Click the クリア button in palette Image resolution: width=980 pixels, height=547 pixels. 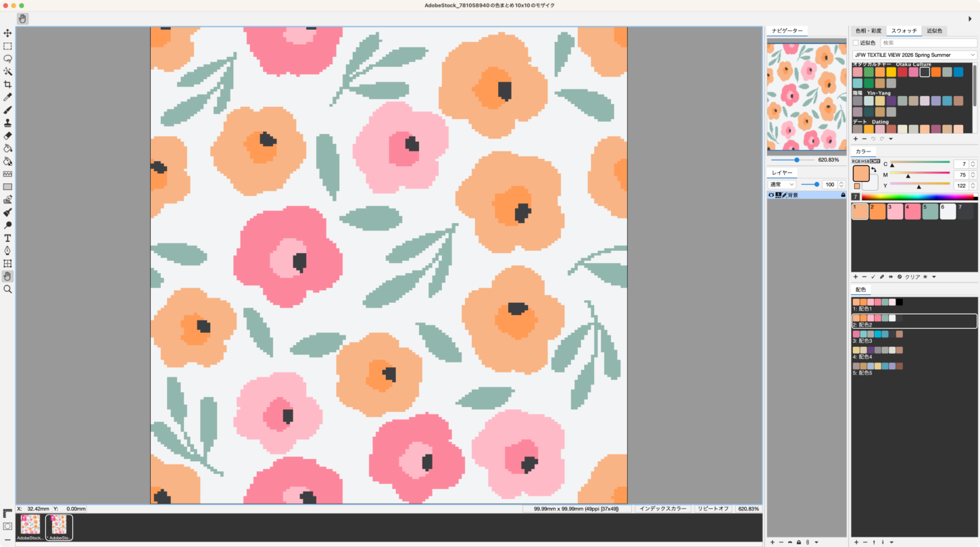coord(912,277)
